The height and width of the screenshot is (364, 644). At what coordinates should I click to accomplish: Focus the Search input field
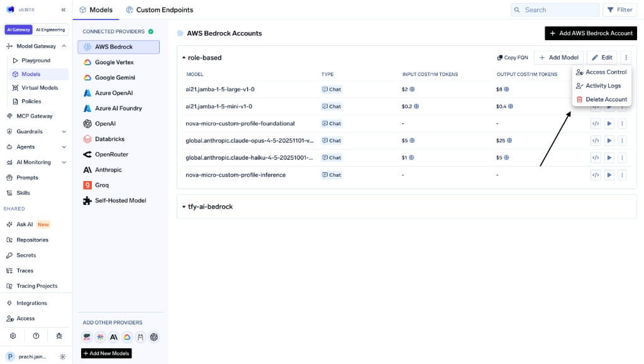point(555,10)
